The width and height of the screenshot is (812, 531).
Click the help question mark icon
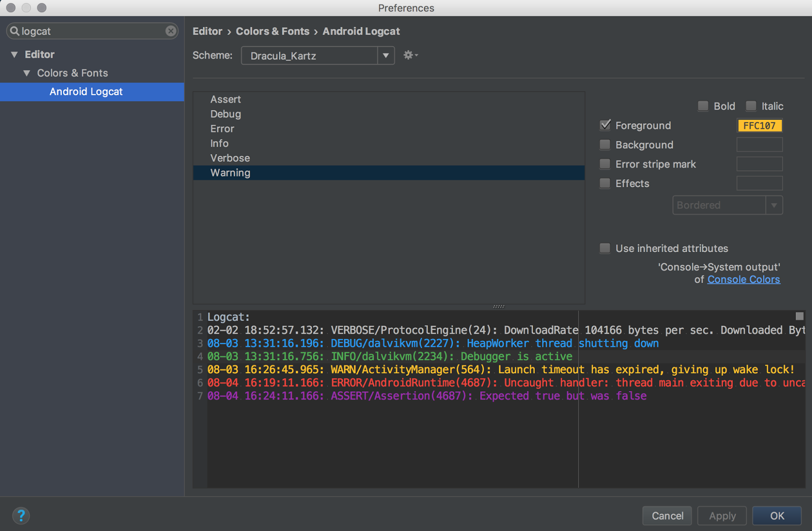coord(21,515)
